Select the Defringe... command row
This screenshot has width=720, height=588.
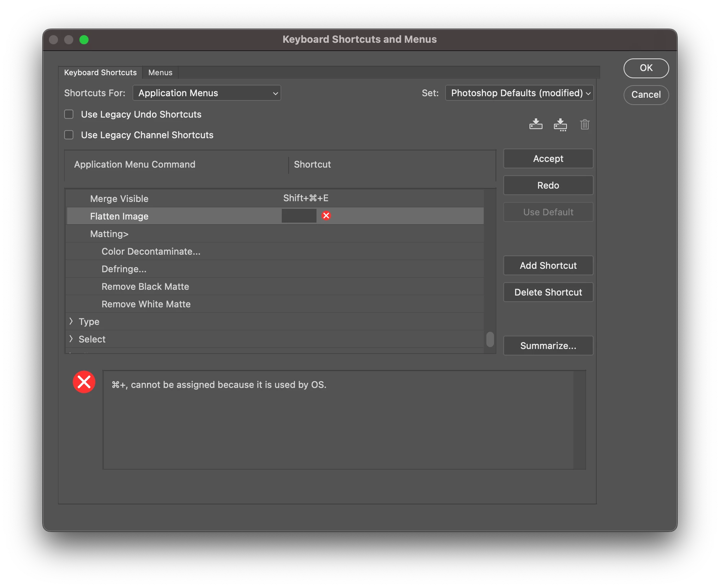(x=275, y=269)
